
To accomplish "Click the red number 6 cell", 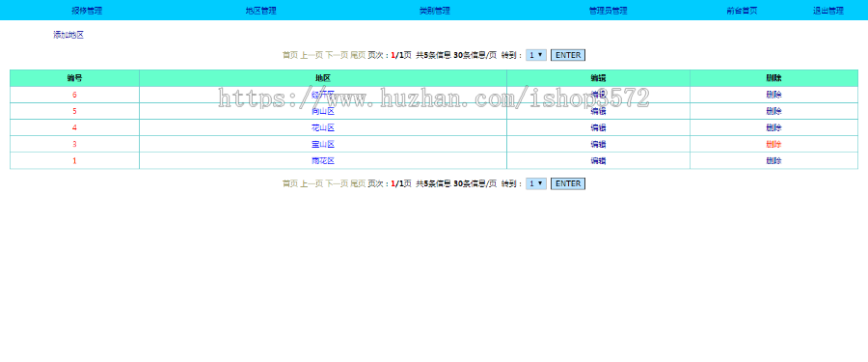I will [74, 95].
